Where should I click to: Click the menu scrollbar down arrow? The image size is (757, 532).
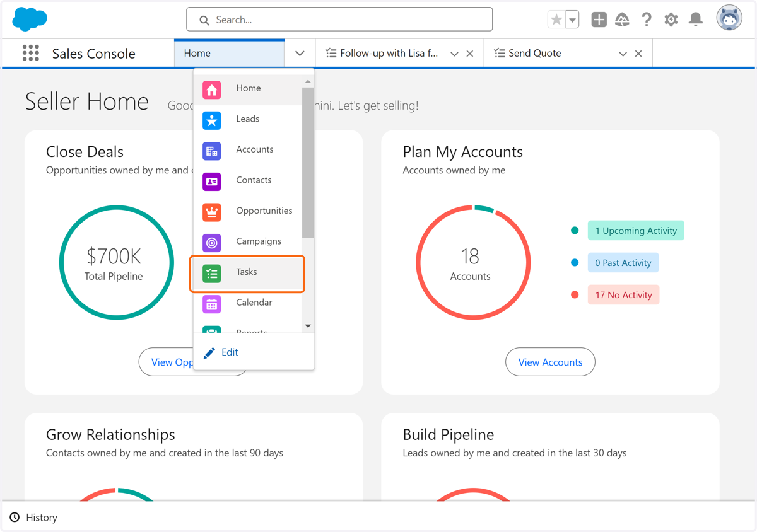(308, 326)
